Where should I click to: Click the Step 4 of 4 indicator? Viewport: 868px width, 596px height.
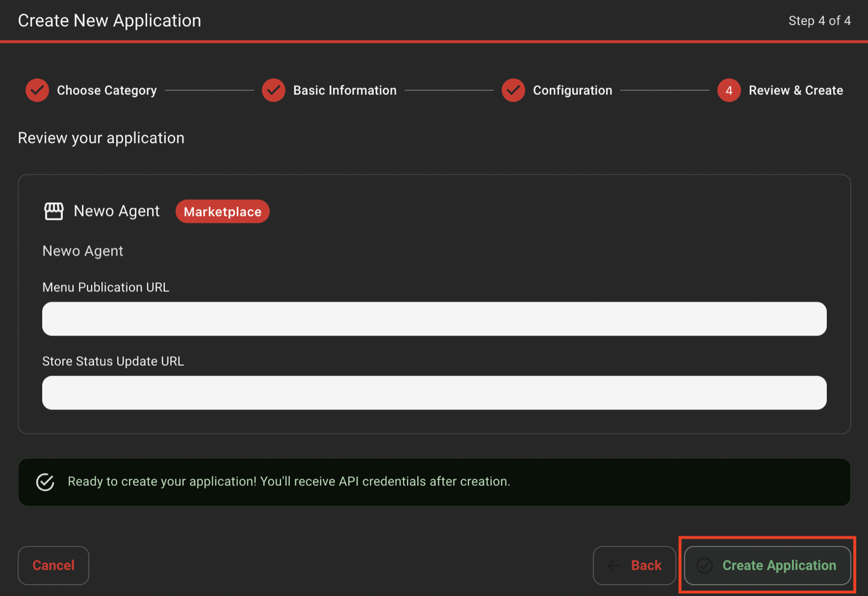(x=819, y=21)
